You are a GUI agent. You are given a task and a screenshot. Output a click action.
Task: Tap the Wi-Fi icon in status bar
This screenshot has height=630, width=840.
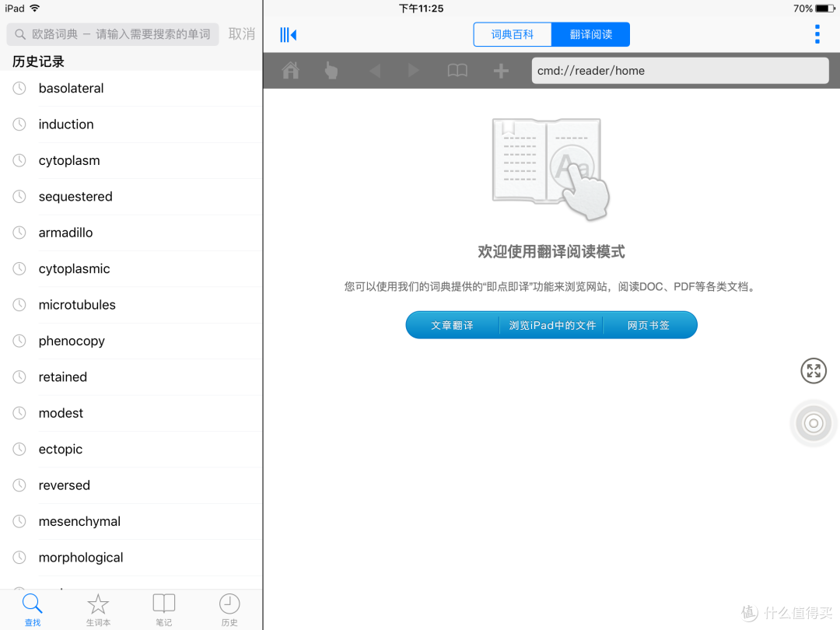[x=35, y=8]
